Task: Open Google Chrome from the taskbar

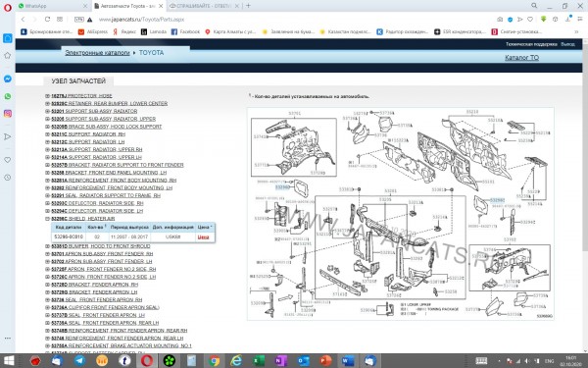Action: (x=214, y=361)
